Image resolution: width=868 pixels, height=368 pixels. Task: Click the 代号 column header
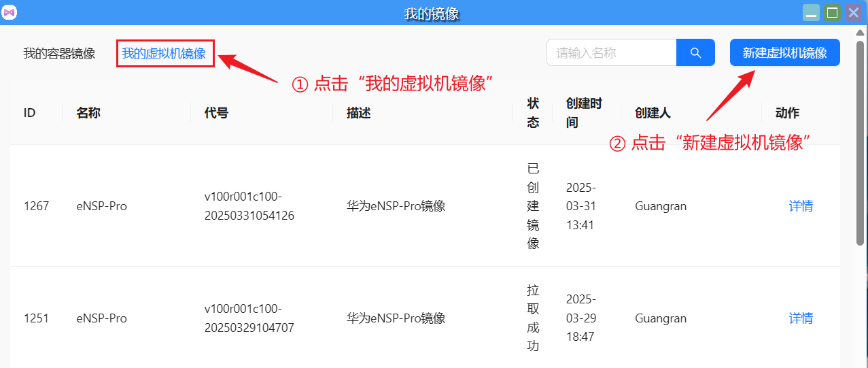(216, 113)
